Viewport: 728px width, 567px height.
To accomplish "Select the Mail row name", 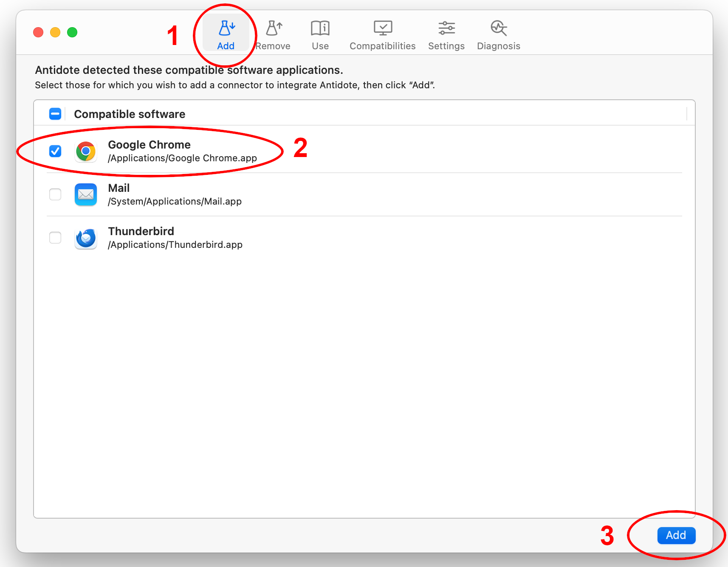I will 119,188.
